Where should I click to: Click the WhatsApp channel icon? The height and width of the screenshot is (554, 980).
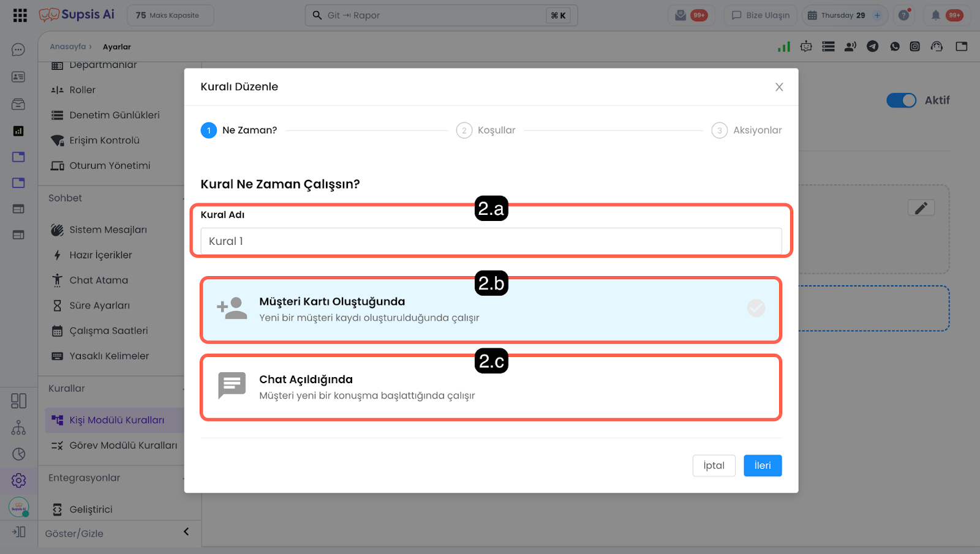(895, 47)
